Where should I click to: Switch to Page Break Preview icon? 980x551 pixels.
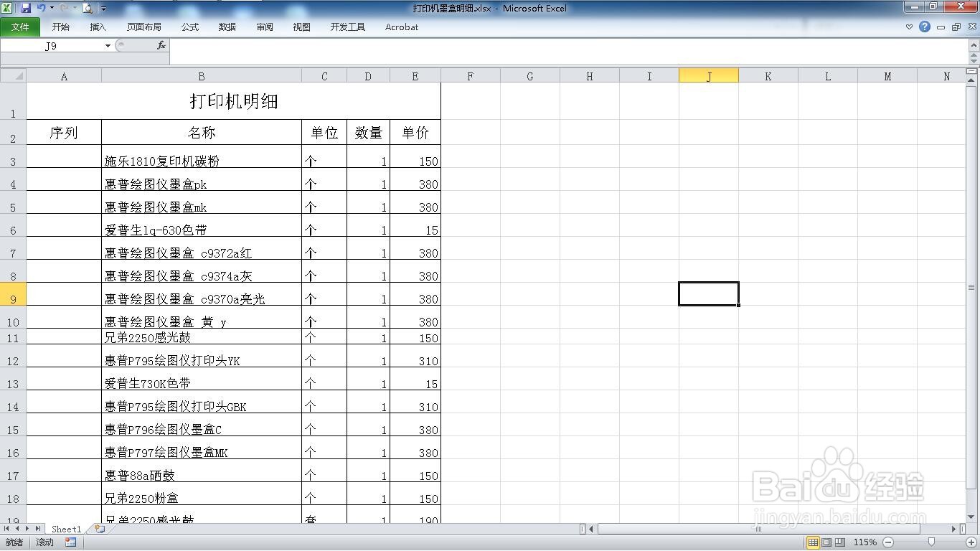(839, 542)
